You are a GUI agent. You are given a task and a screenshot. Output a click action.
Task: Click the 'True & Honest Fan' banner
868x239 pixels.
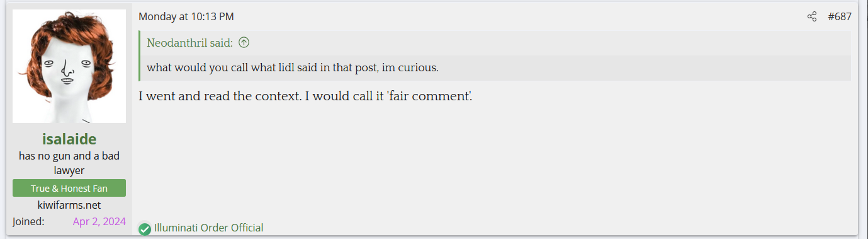tap(69, 188)
